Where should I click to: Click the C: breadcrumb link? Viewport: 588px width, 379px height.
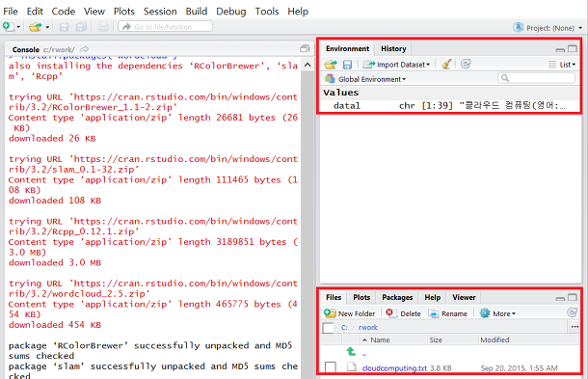344,328
